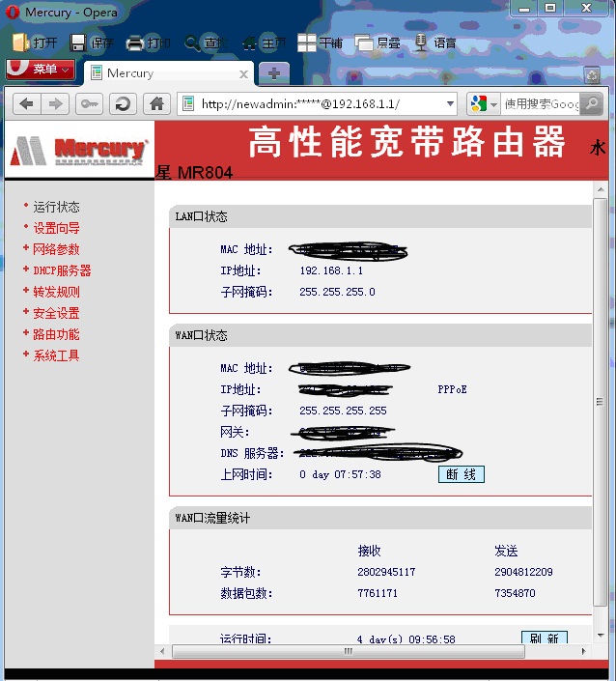
Task: Click the 发送 column header
Action: pyautogui.click(x=506, y=551)
